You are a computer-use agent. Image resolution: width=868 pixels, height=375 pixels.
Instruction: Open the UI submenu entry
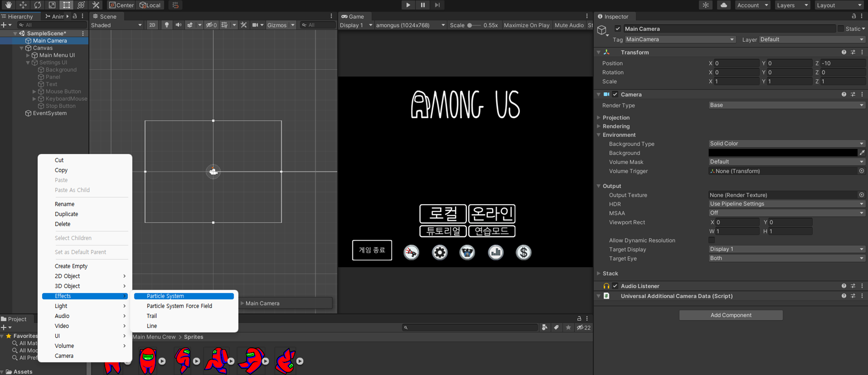click(85, 336)
